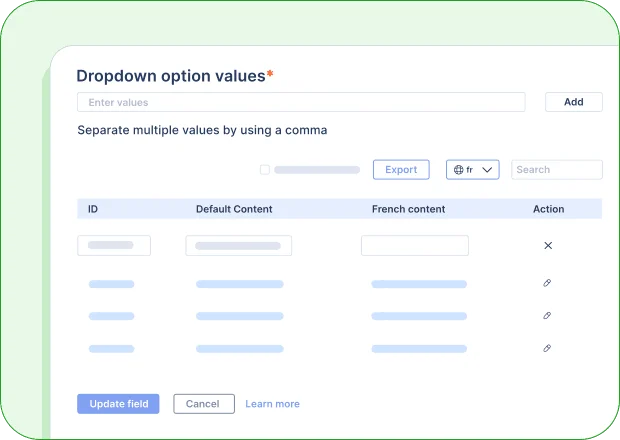
Task: Click into the Search box
Action: click(x=556, y=170)
